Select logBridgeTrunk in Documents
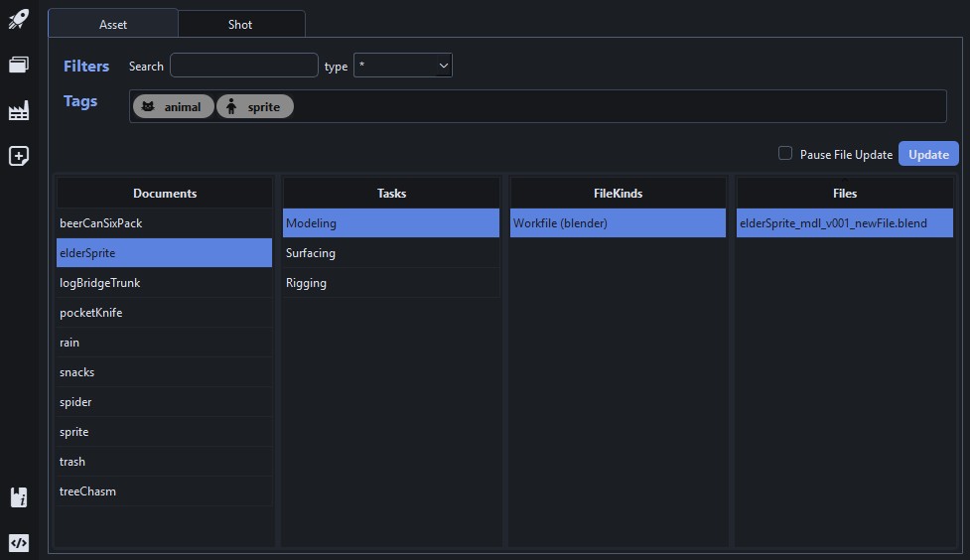The image size is (970, 560). [165, 283]
